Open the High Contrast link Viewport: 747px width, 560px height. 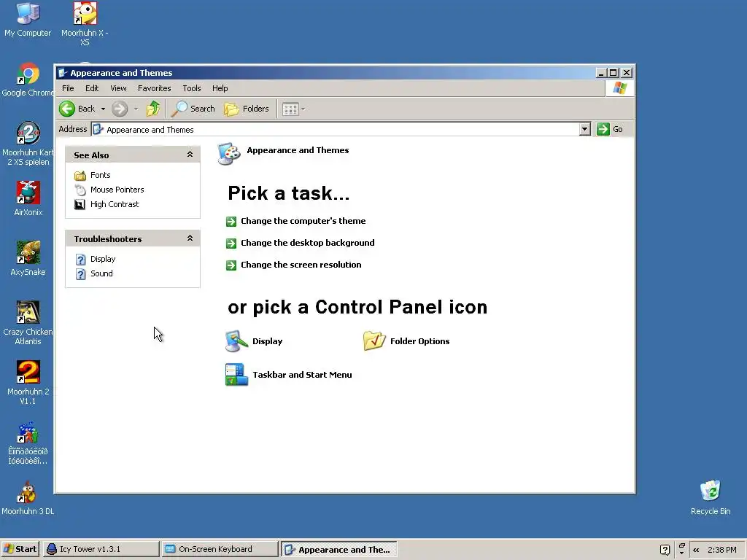(x=115, y=204)
